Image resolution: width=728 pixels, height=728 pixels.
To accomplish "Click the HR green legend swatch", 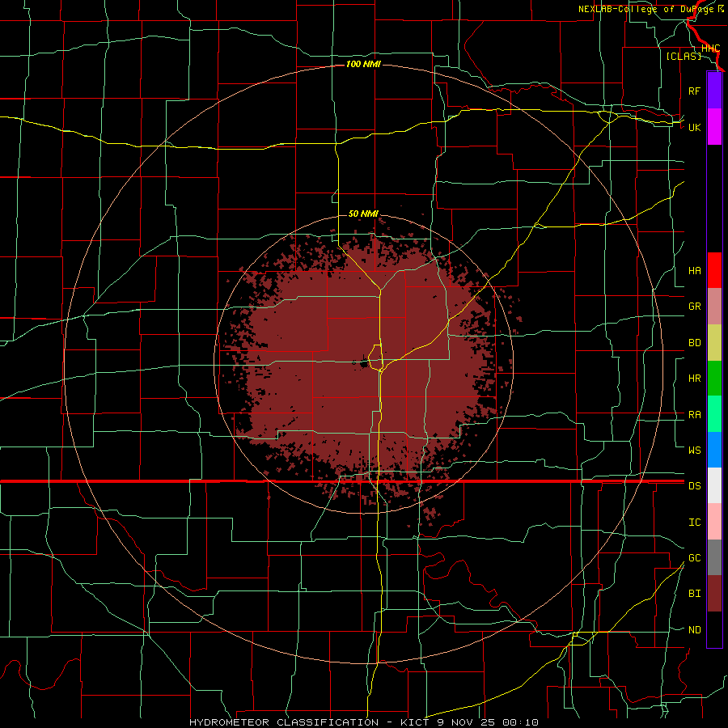I will (x=714, y=378).
